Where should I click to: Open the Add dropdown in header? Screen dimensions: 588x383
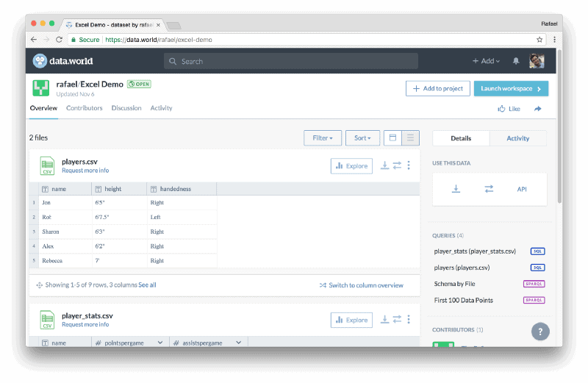click(x=486, y=61)
